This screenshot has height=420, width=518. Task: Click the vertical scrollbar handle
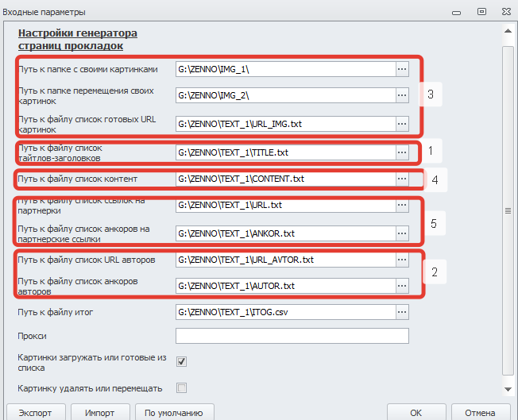pos(508,210)
